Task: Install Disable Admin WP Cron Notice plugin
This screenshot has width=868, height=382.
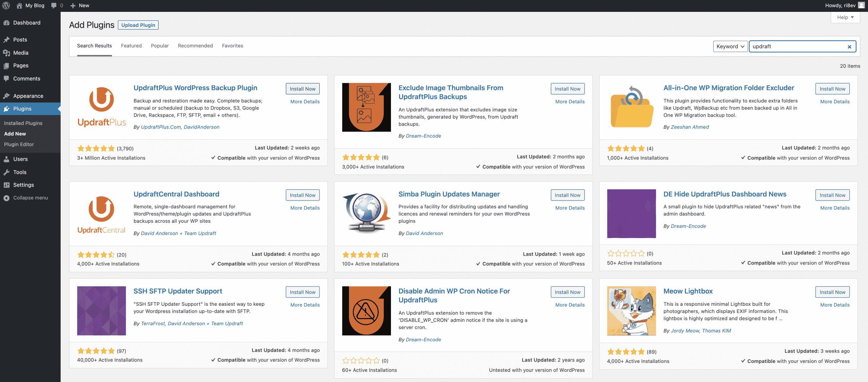Action: click(568, 292)
